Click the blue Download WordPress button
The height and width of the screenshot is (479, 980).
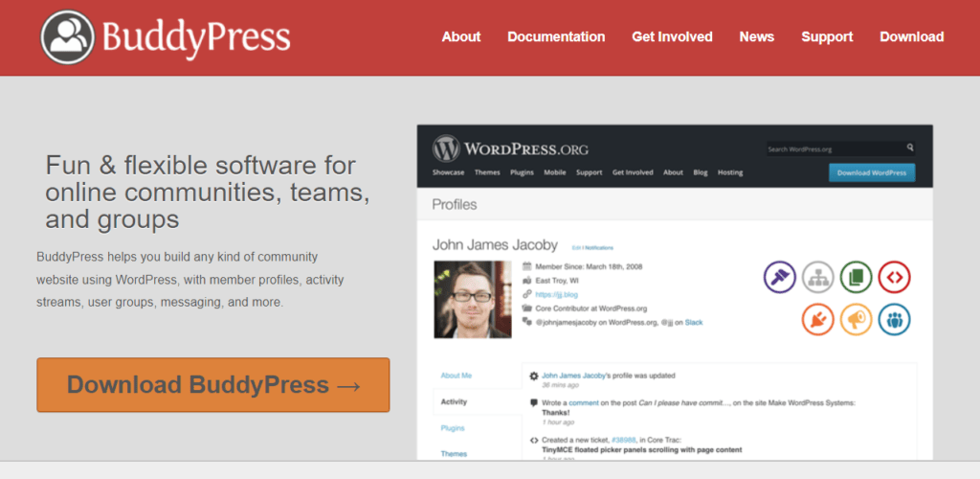click(872, 172)
